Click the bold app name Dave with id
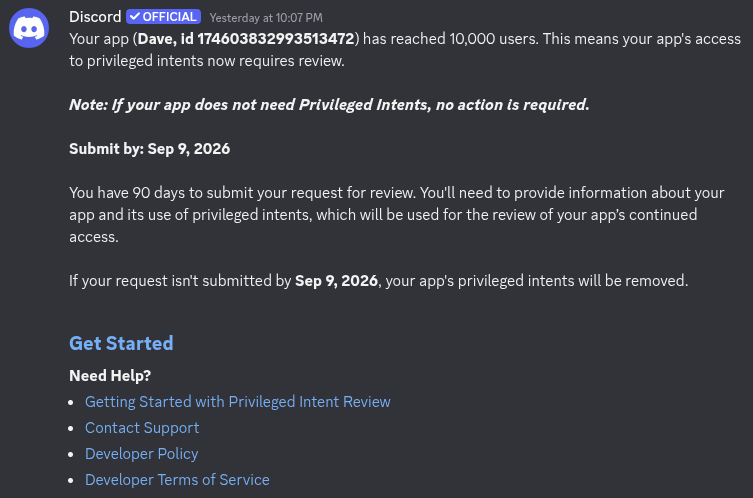This screenshot has width=753, height=498. (x=246, y=38)
